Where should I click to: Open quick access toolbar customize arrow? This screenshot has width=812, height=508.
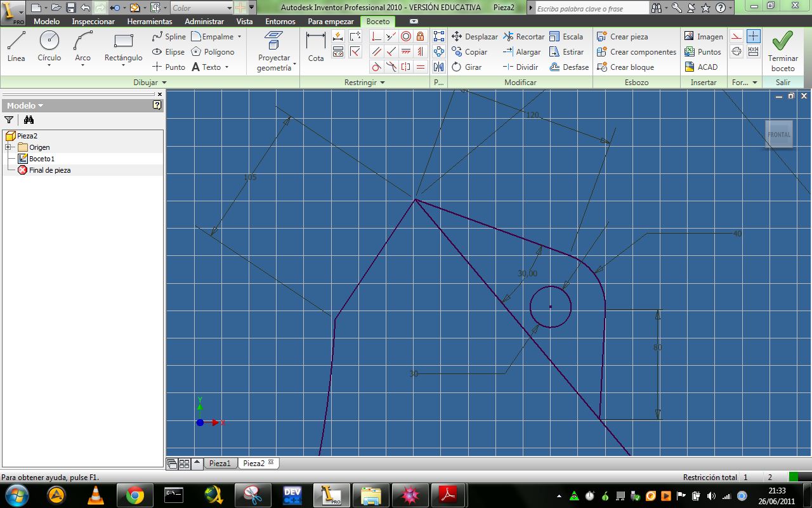pos(252,8)
